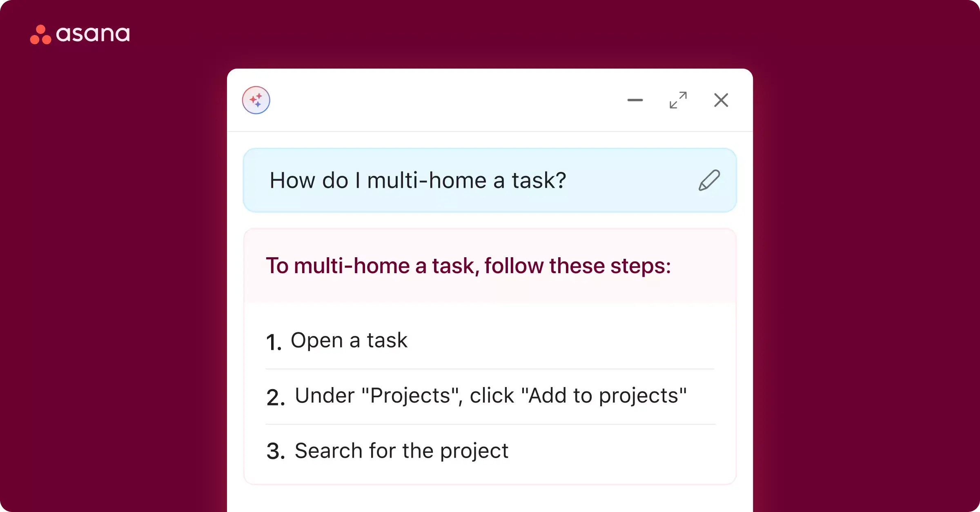The width and height of the screenshot is (980, 512).
Task: Open the AI sparkle assistant icon
Action: coord(256,100)
